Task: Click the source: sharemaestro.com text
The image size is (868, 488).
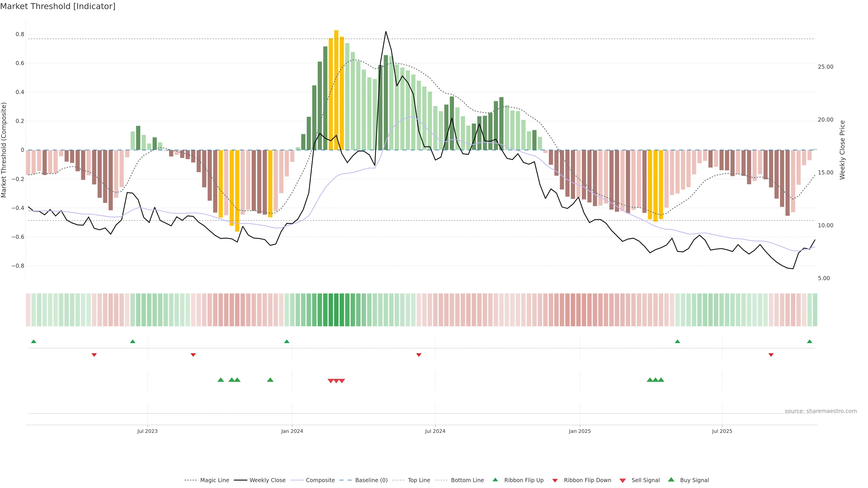Action: click(x=821, y=411)
